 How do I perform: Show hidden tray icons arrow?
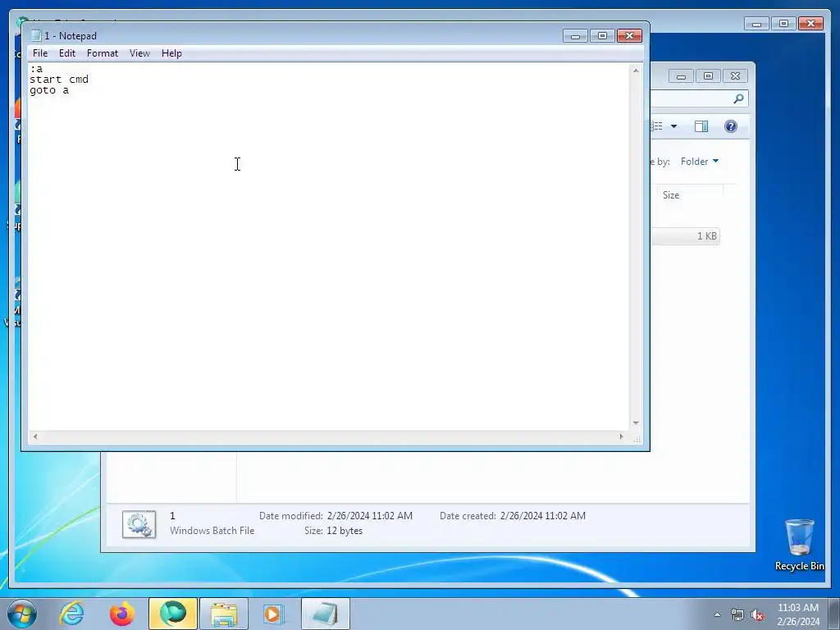[x=717, y=614]
